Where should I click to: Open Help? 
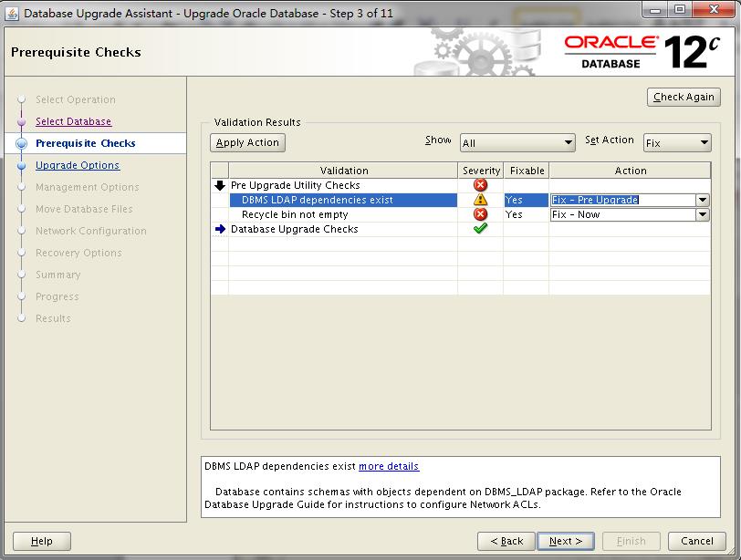click(x=42, y=541)
